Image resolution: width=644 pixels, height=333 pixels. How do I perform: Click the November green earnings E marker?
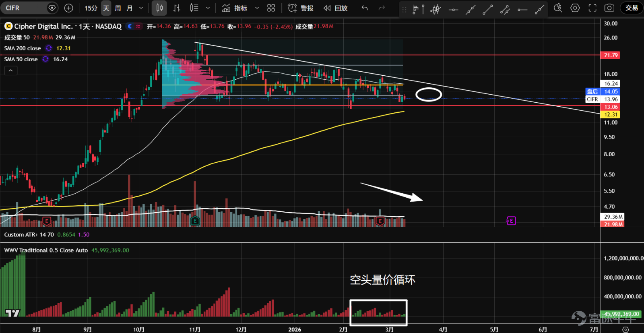195,221
